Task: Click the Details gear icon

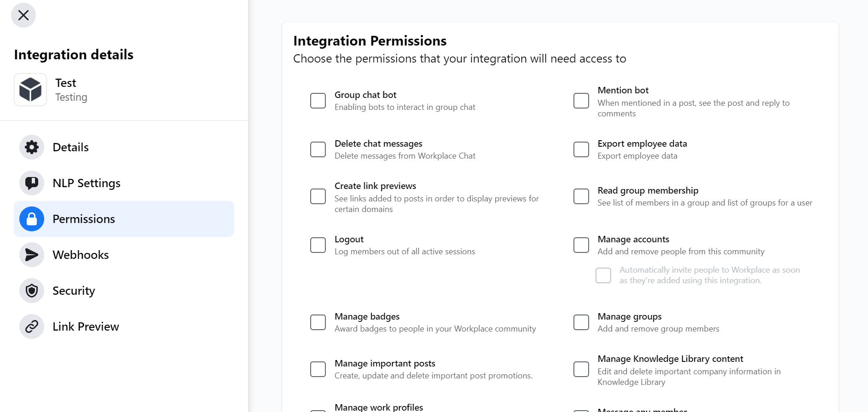Action: (x=32, y=147)
